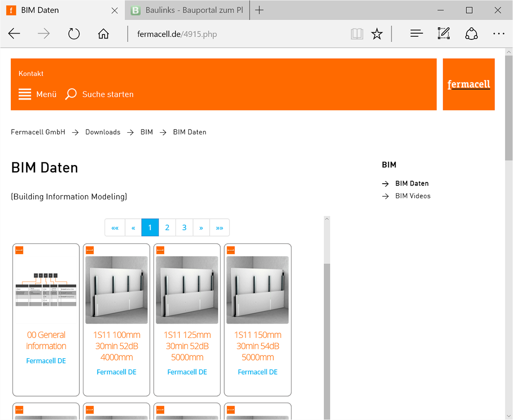Open reading view book icon

coord(357,34)
